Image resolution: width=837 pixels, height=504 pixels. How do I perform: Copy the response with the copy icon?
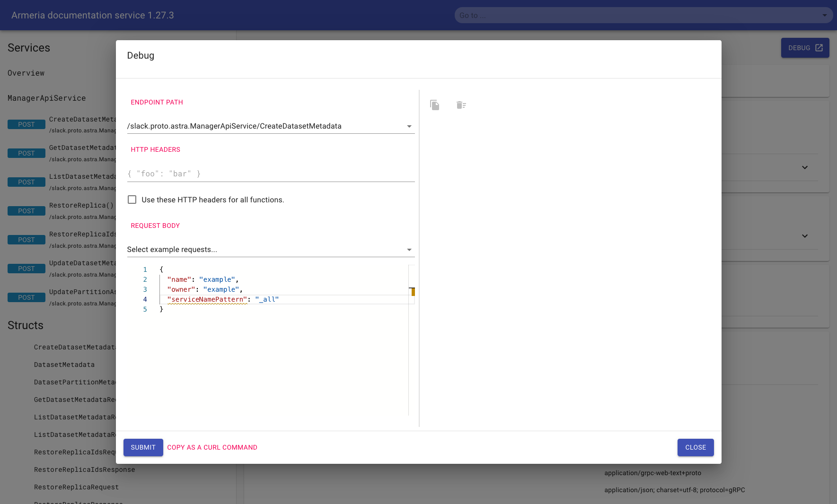click(434, 105)
